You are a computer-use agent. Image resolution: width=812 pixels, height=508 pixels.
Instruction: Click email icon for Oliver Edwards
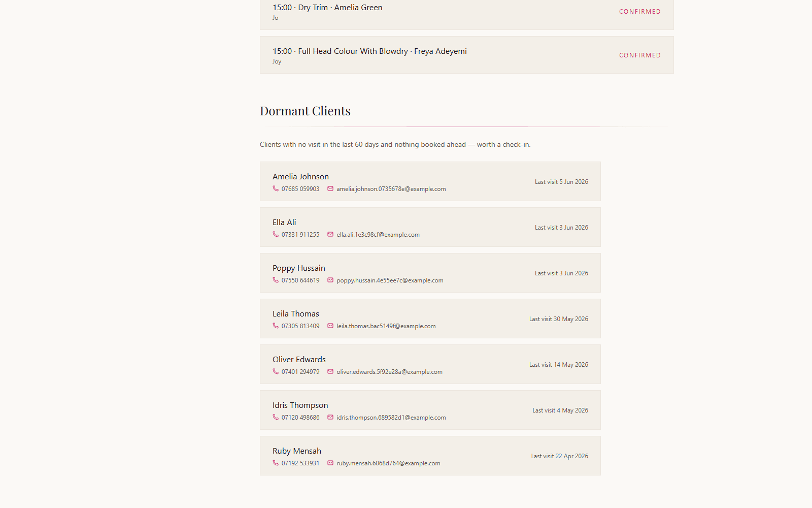tap(330, 371)
